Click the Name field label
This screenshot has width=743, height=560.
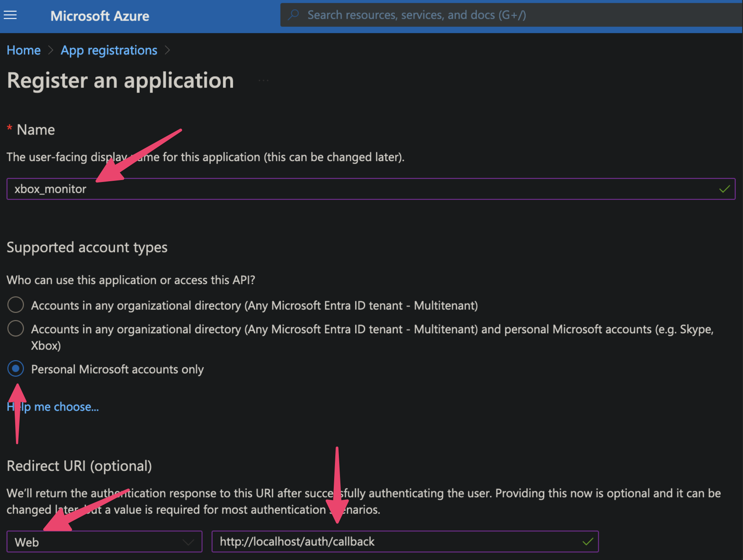click(36, 129)
